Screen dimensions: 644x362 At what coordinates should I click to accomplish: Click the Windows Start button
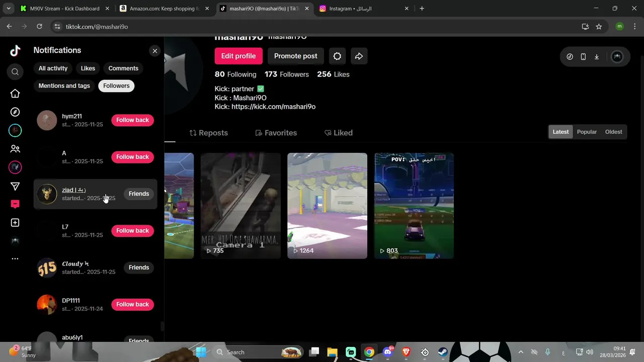coord(201,352)
